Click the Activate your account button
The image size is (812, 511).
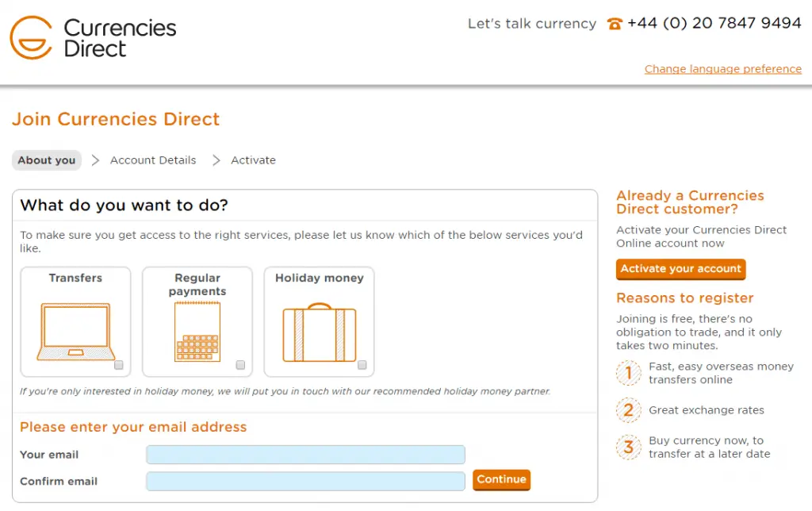click(x=680, y=269)
